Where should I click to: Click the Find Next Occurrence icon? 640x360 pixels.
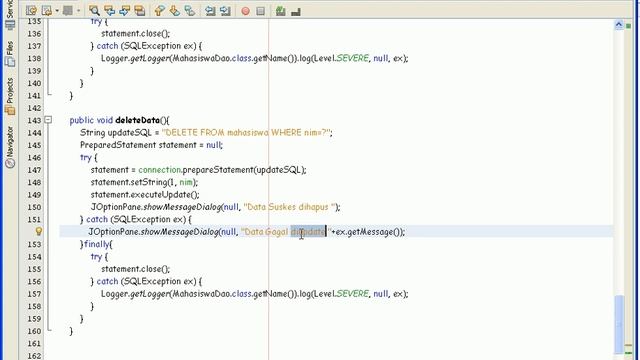[x=124, y=11]
